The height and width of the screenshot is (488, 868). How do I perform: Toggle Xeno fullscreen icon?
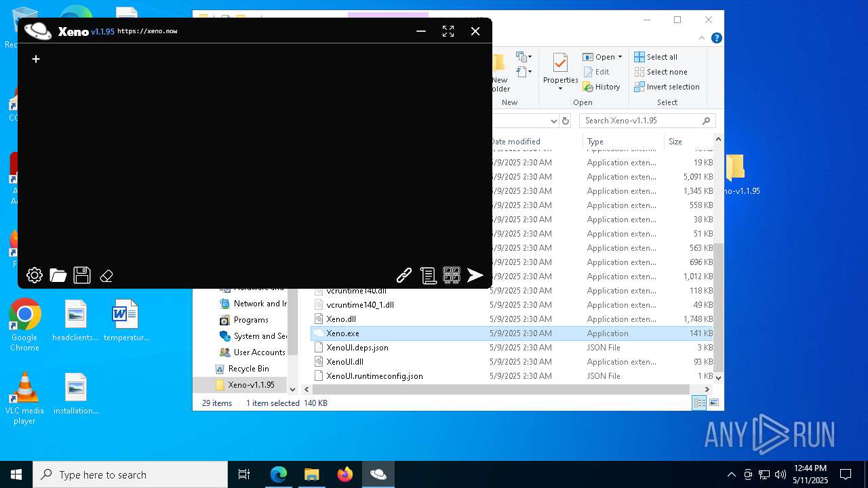(x=448, y=31)
